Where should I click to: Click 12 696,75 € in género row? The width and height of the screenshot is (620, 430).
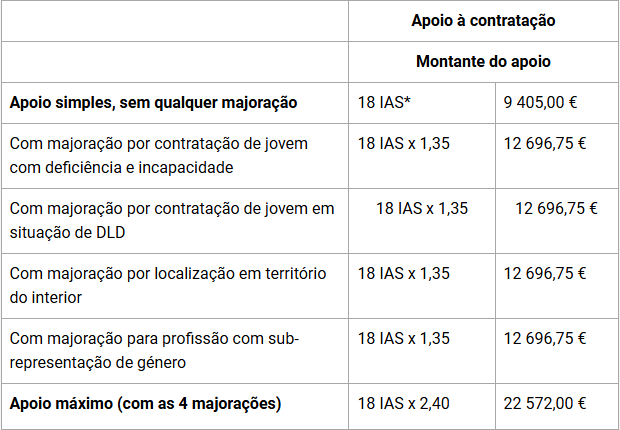click(x=544, y=339)
